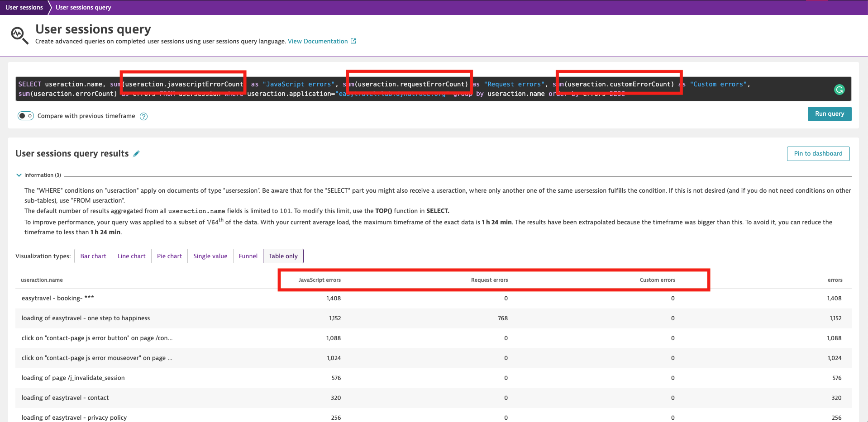The width and height of the screenshot is (868, 422).
Task: Click JavaScript errors value 1,408
Action: click(334, 299)
